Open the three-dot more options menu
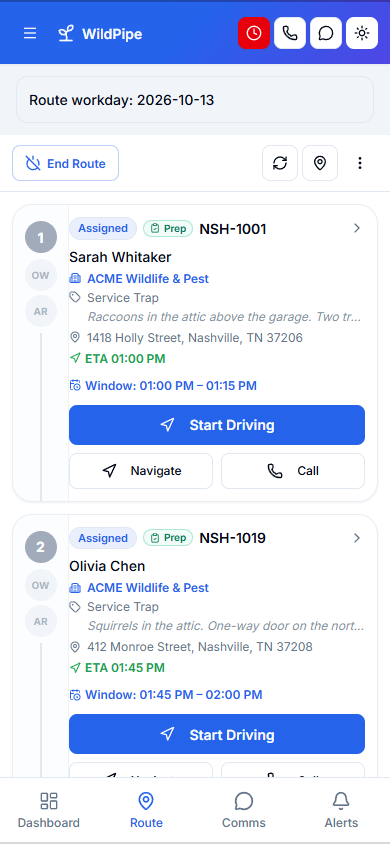This screenshot has height=844, width=390. click(x=360, y=163)
